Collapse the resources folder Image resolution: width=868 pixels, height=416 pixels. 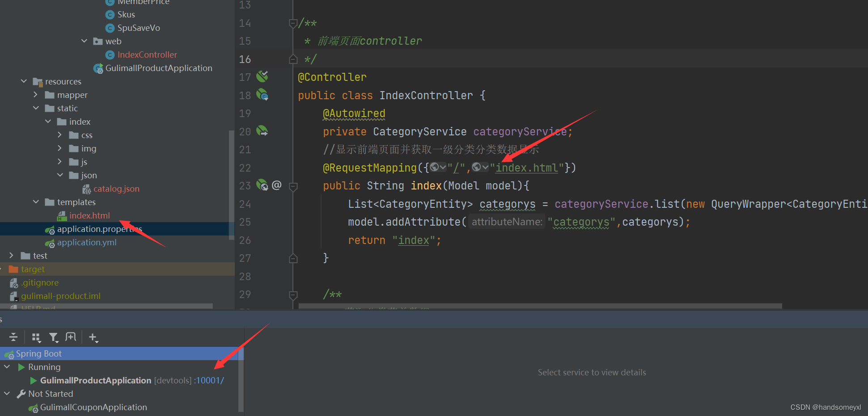tap(24, 81)
